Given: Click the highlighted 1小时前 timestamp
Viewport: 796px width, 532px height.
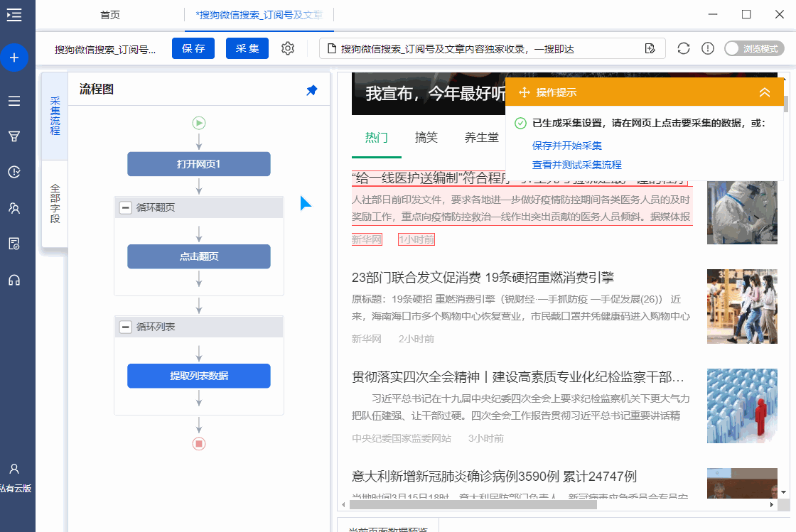Looking at the screenshot, I should pos(416,239).
